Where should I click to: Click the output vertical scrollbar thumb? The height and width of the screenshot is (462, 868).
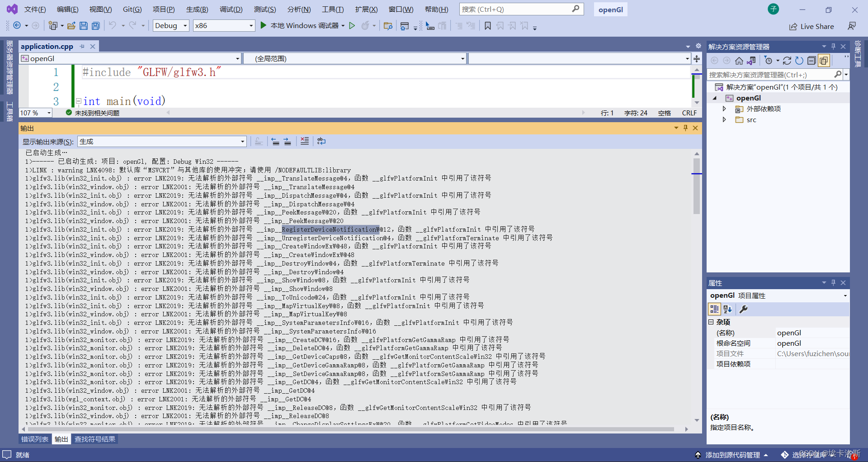click(x=697, y=186)
